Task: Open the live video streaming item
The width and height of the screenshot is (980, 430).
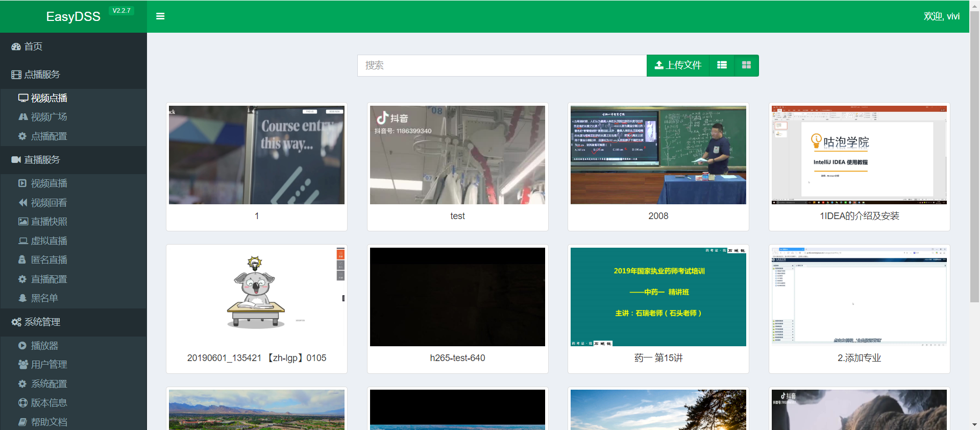Action: (x=49, y=183)
